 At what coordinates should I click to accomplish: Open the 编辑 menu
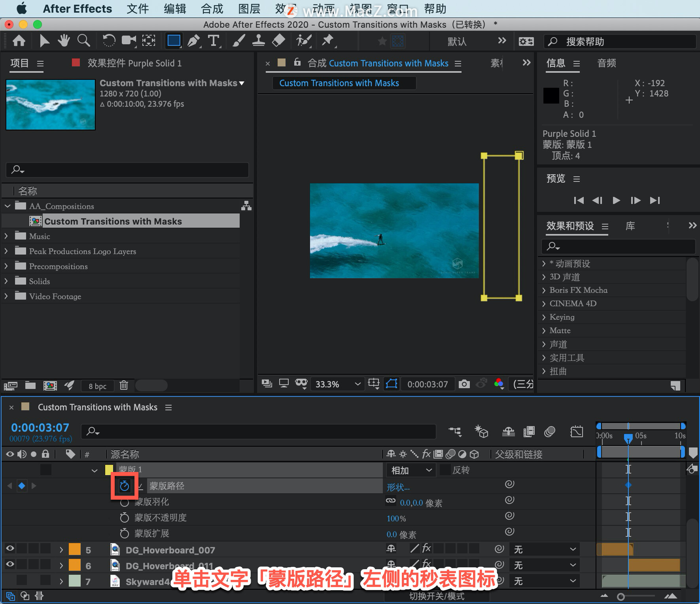coord(175,9)
